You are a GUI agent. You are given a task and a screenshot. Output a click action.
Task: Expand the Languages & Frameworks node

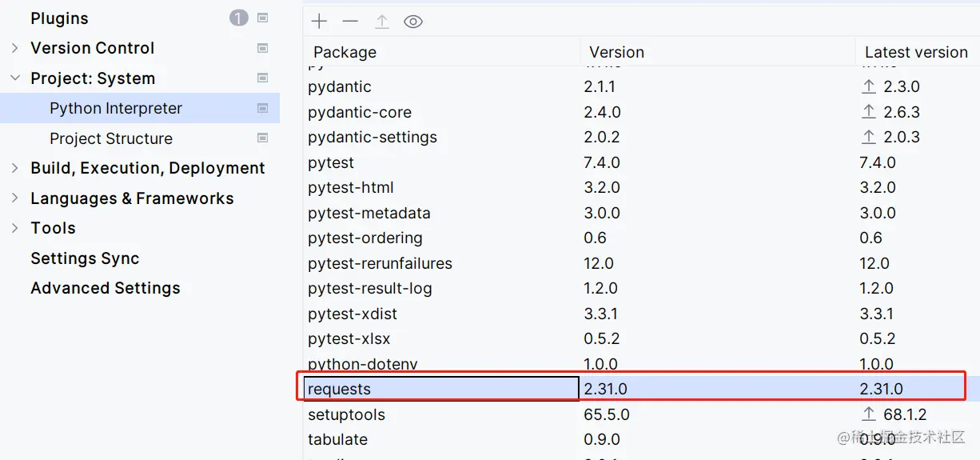pyautogui.click(x=14, y=198)
